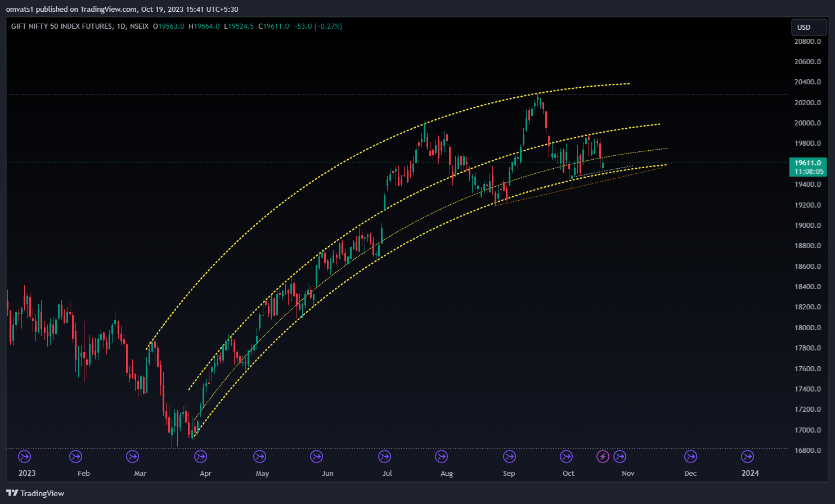Image resolution: width=835 pixels, height=504 pixels.
Task: Open the event marker above the Dec label
Action: [x=690, y=456]
